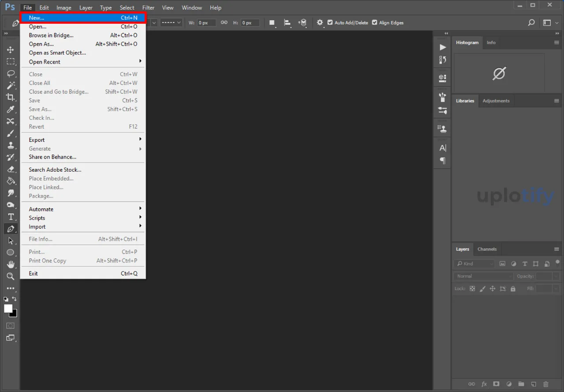Image resolution: width=564 pixels, height=392 pixels.
Task: Select the Hand tool
Action: pos(11,264)
